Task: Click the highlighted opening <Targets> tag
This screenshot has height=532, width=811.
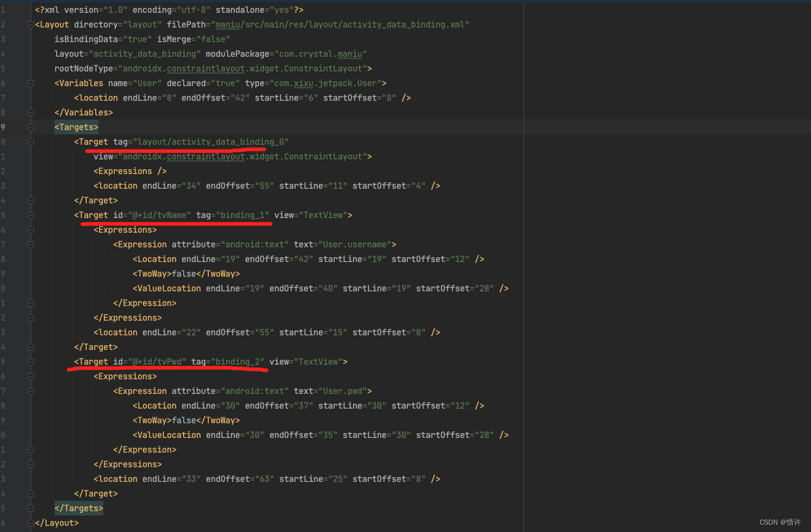Action: point(76,127)
